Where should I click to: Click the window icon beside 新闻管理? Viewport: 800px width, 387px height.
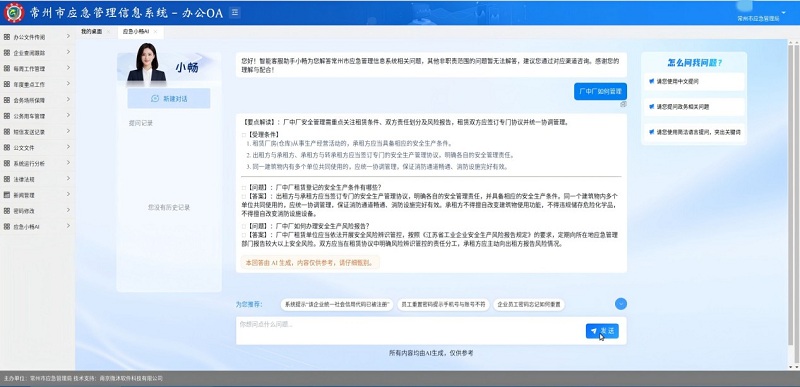(7, 195)
